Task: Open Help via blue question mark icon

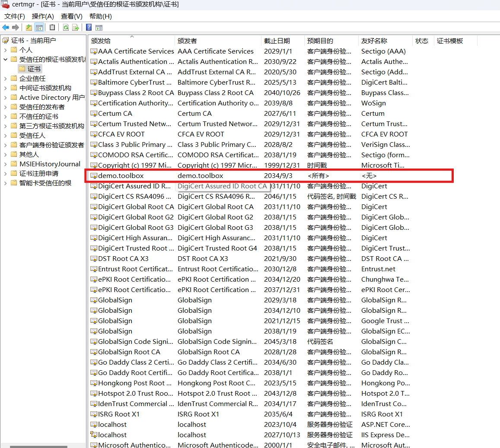Action: [89, 28]
